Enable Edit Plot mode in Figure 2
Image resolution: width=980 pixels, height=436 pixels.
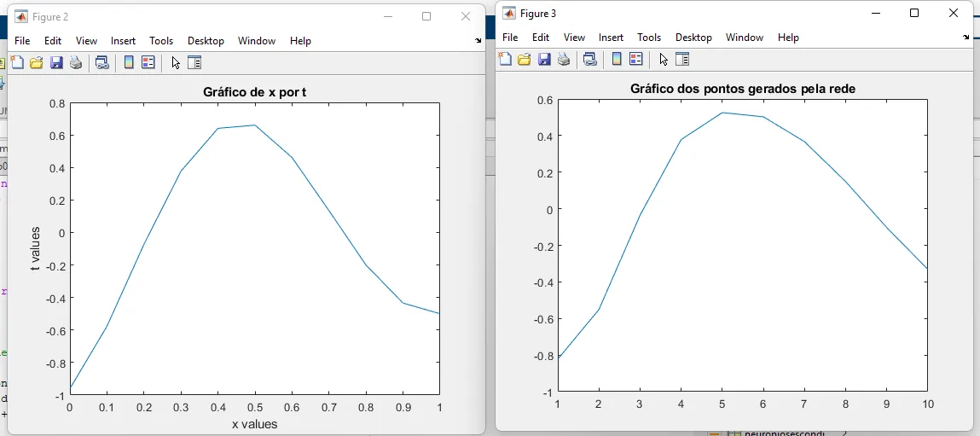click(176, 62)
